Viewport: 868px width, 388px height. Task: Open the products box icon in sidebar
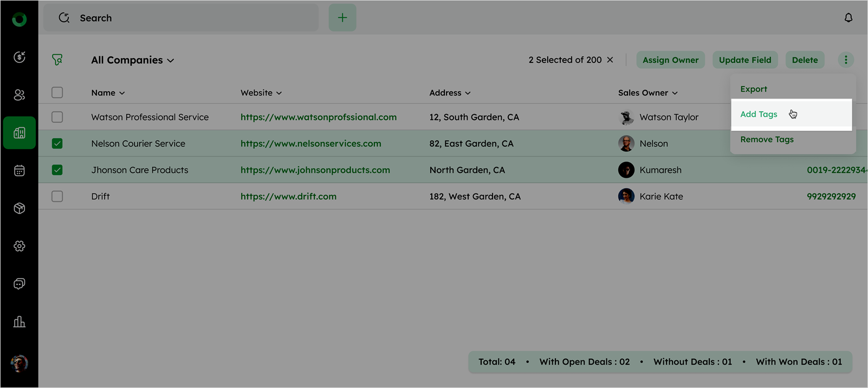(x=20, y=209)
